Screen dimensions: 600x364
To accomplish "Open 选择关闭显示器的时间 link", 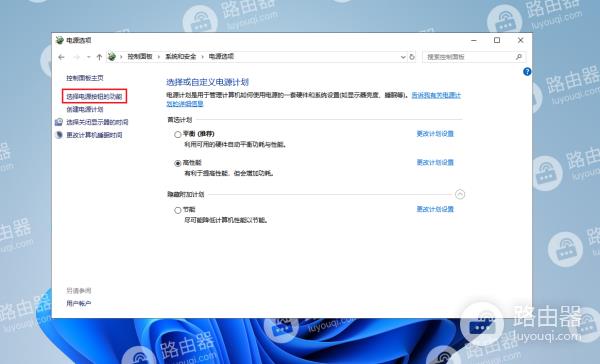I will pos(97,122).
